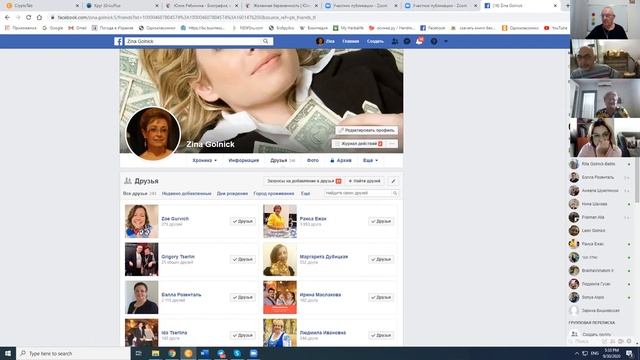Expand the Хроника profile tab dropdown
Image resolution: width=640 pixels, height=360 pixels.
tap(204, 160)
